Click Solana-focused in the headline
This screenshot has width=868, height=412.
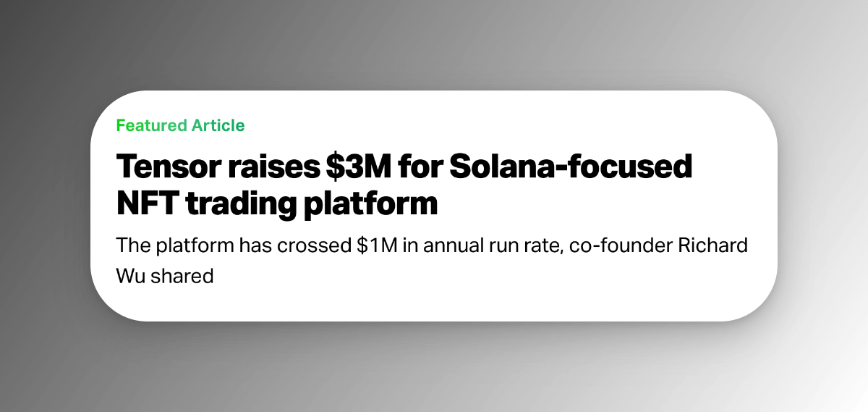[x=571, y=168]
